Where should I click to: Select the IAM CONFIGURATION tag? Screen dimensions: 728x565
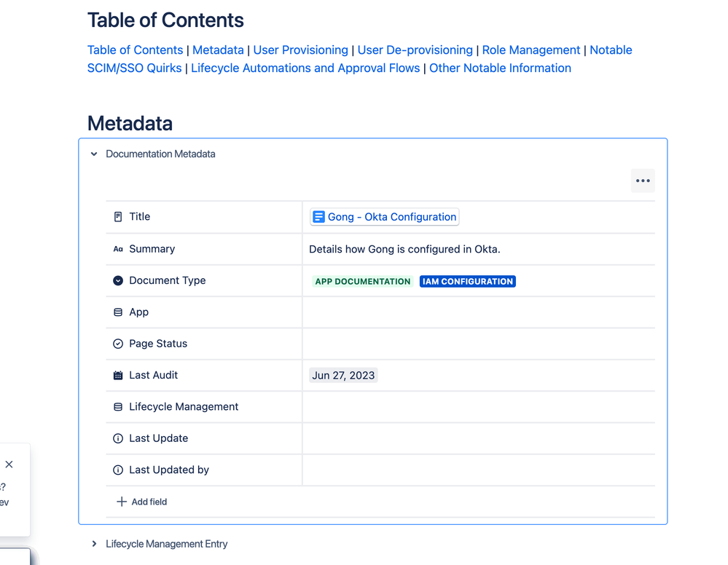point(468,282)
